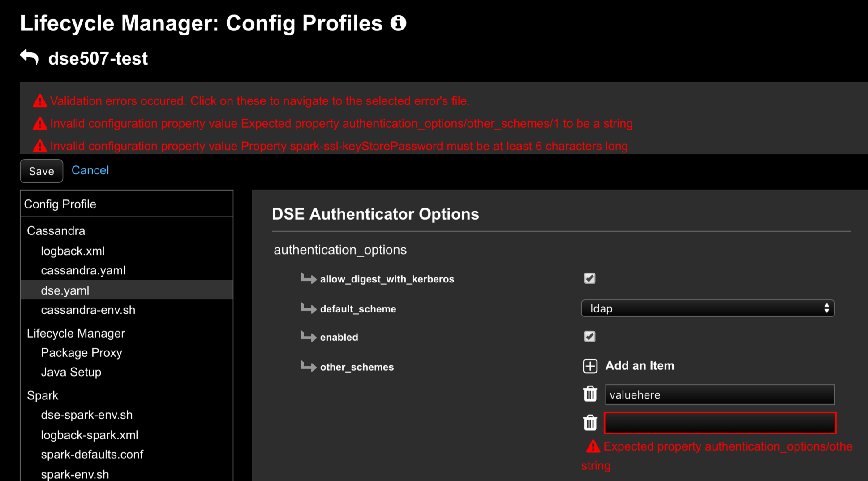Screen dimensions: 868x481
Task: Open the default_scheme dropdown
Action: tap(708, 308)
